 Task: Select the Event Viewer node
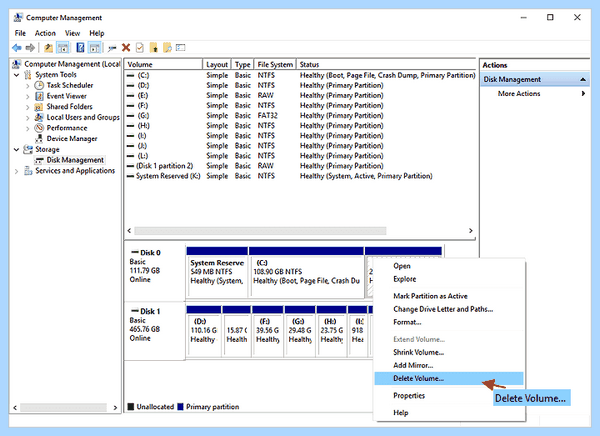pos(67,96)
